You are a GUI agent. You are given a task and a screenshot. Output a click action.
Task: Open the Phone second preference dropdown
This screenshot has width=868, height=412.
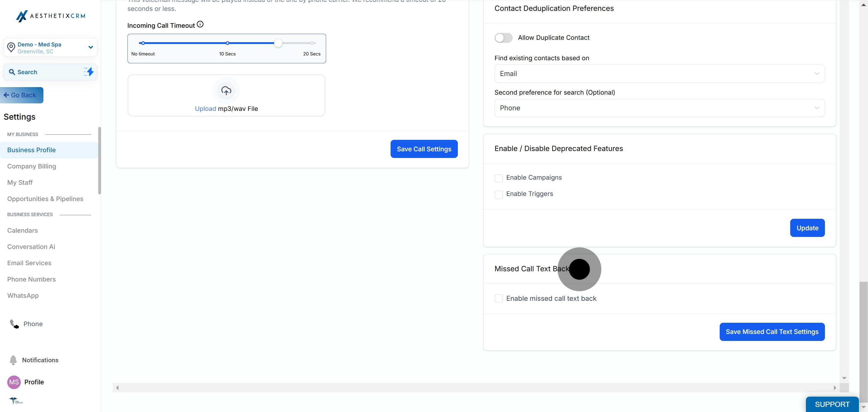pos(659,108)
